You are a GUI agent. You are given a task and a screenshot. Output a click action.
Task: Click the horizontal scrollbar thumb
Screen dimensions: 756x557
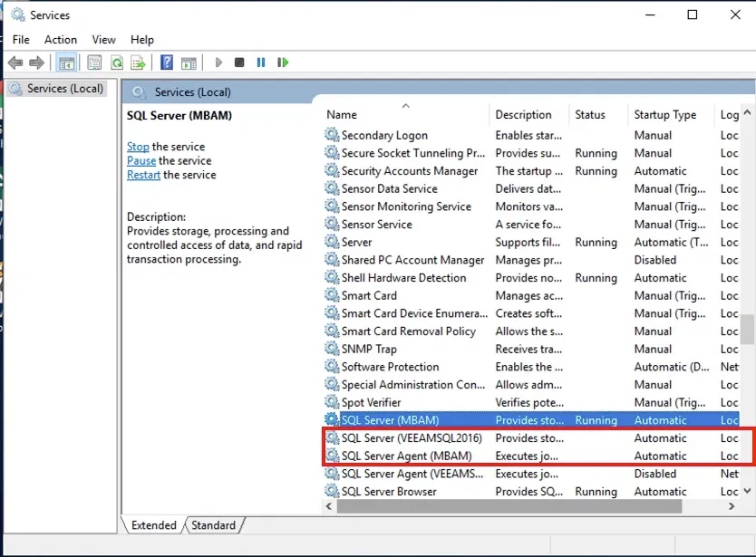tap(509, 506)
